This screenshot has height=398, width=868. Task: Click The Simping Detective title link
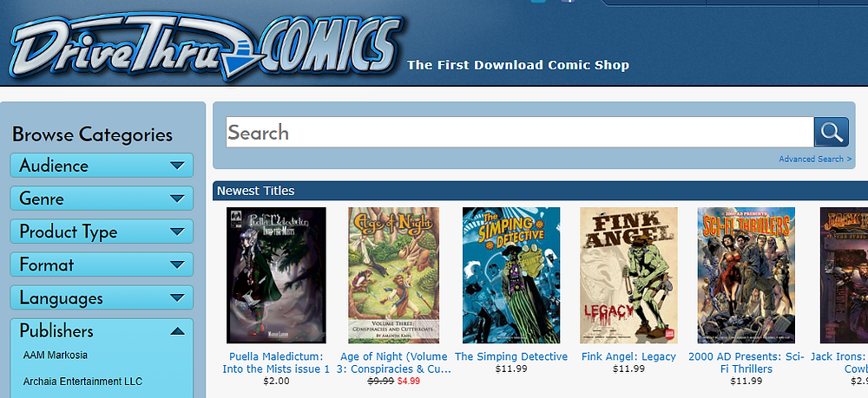(511, 356)
